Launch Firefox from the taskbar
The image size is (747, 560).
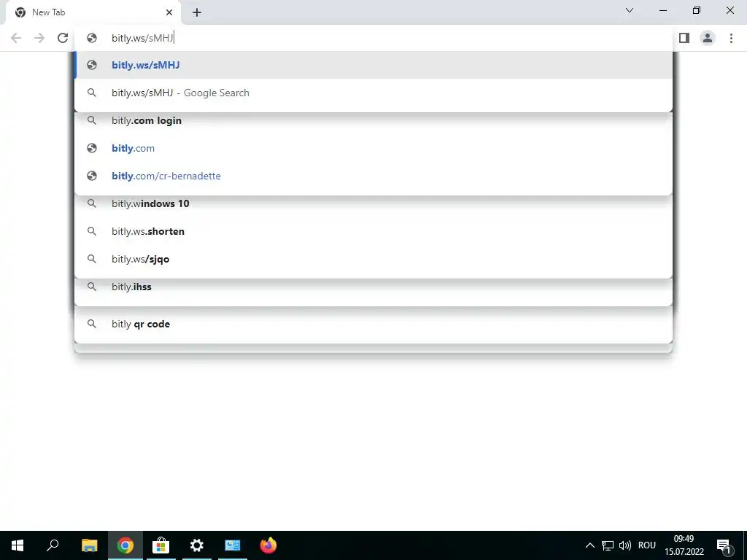[x=268, y=545]
